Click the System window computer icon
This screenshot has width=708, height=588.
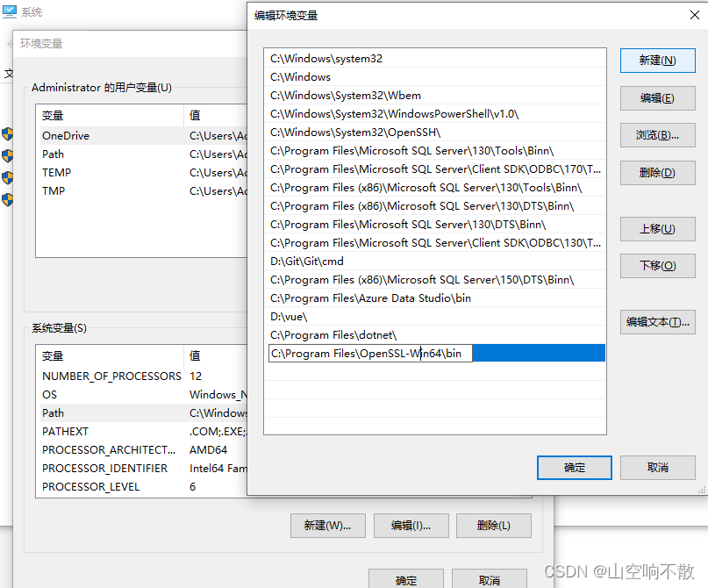10,12
